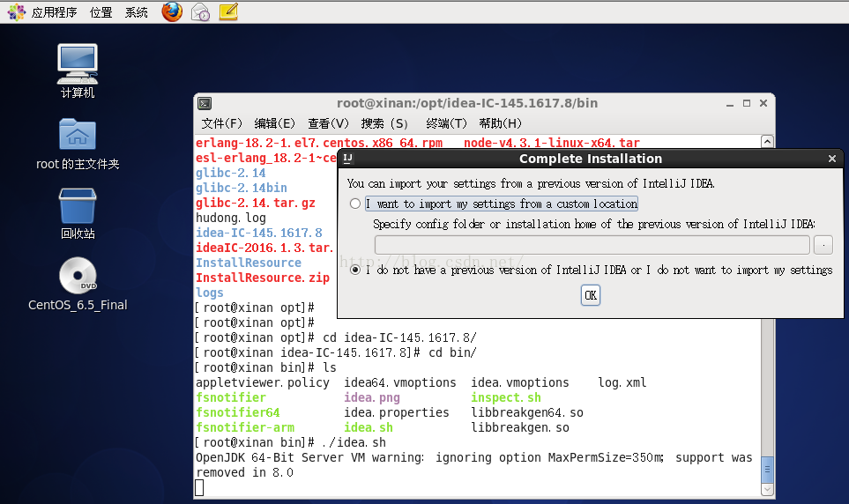Launch the Firefox browser from the top panel
Image resolution: width=849 pixels, height=504 pixels.
[x=172, y=11]
